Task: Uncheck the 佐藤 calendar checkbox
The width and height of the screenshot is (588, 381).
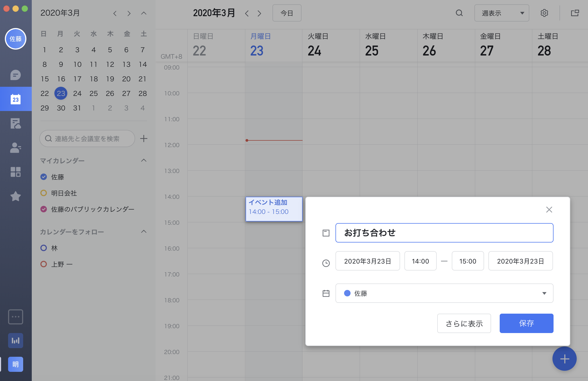Action: point(44,177)
